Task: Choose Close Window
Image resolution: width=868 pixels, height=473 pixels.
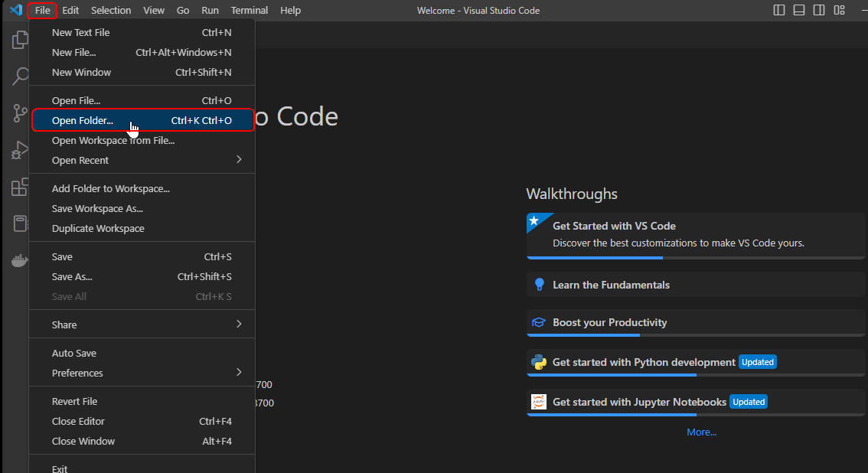Action: click(x=142, y=441)
